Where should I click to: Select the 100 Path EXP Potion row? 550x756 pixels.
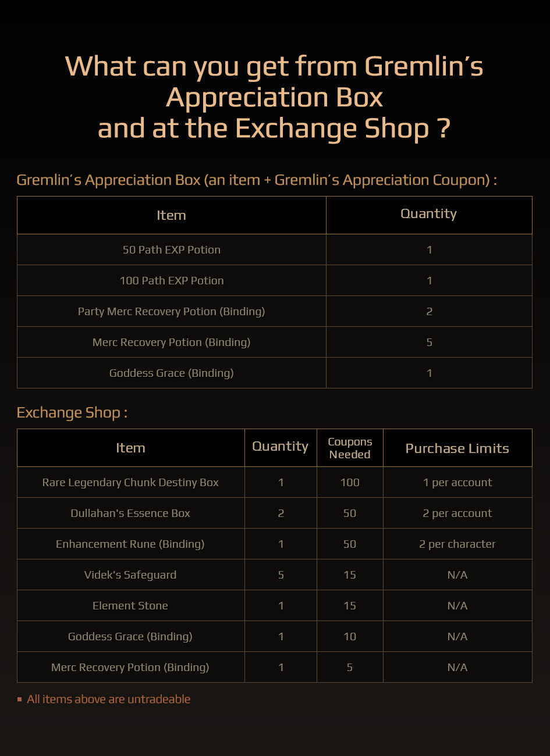click(x=275, y=280)
